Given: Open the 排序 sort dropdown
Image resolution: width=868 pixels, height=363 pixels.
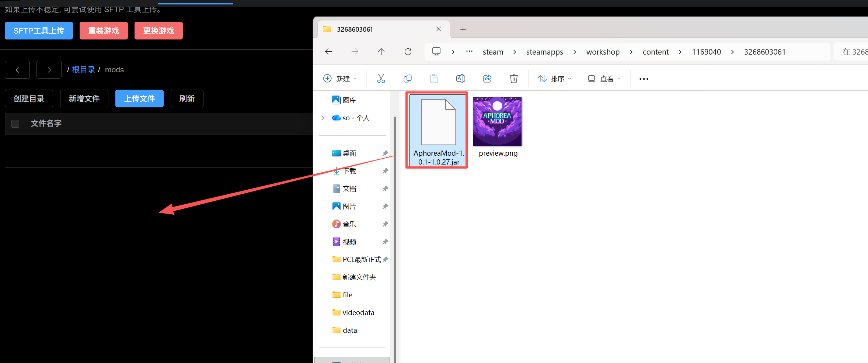Looking at the screenshot, I should point(554,79).
